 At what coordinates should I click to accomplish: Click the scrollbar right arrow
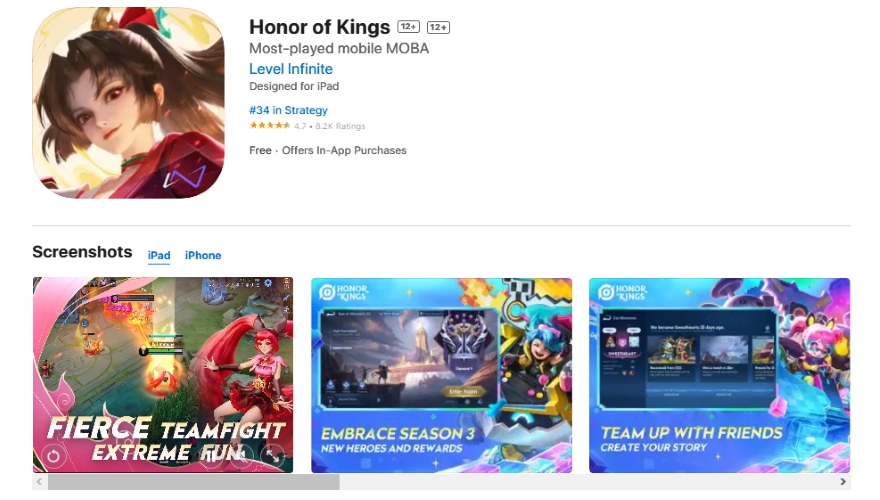click(843, 481)
